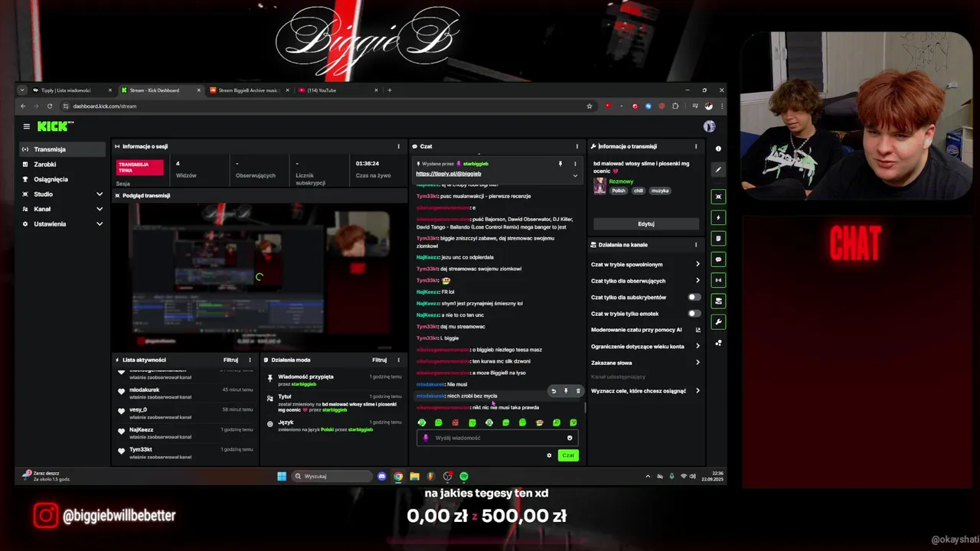Delete the hovered mlodakurek chat message
This screenshot has width=980, height=551.
coord(578,391)
